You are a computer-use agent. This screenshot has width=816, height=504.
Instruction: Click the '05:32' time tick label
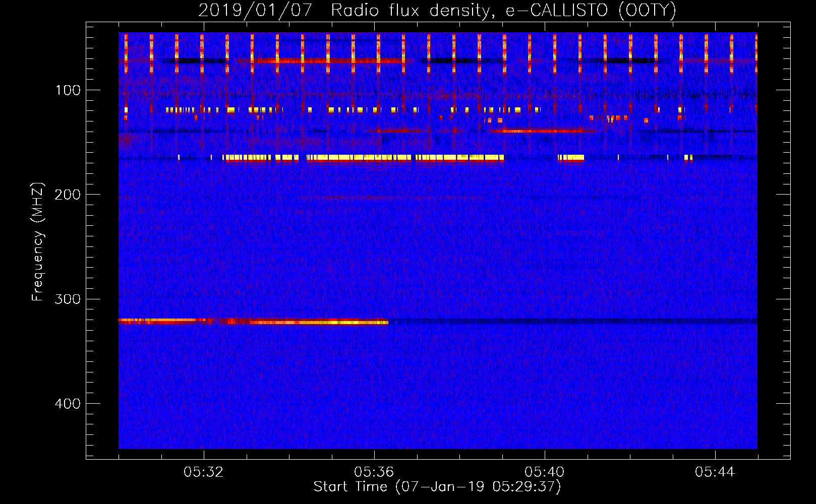(203, 472)
